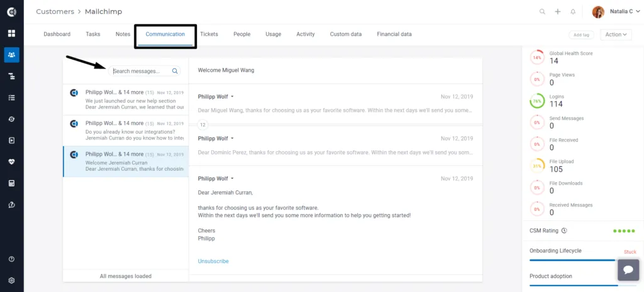Click Natalia C's profile avatar

pyautogui.click(x=598, y=12)
